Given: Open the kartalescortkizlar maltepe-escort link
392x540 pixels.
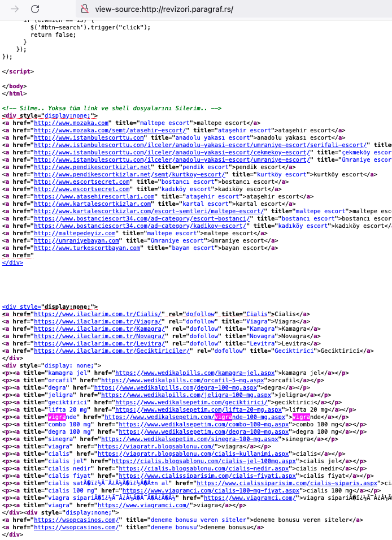Looking at the screenshot, I should click(149, 211).
